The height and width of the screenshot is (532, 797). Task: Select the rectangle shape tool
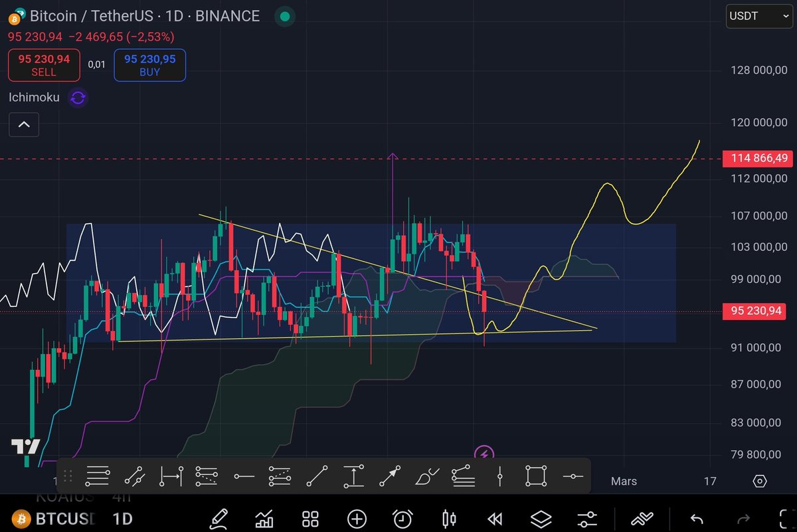(536, 476)
